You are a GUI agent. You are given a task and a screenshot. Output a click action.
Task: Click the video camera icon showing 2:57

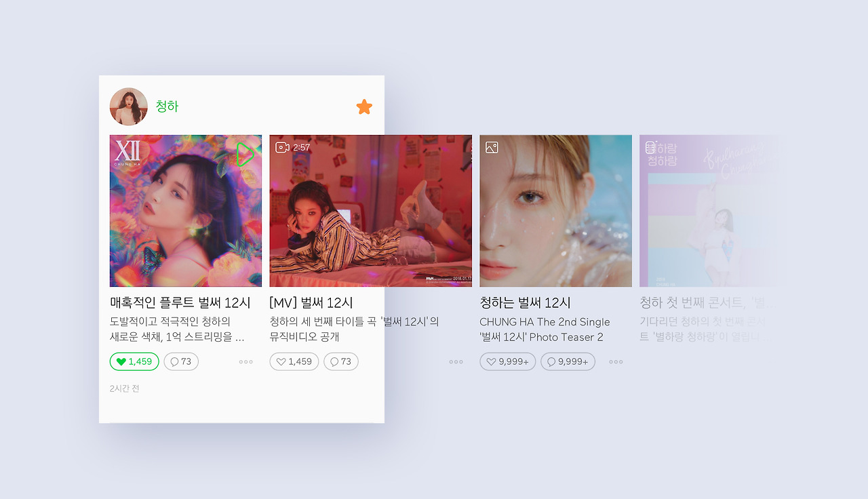(x=282, y=147)
